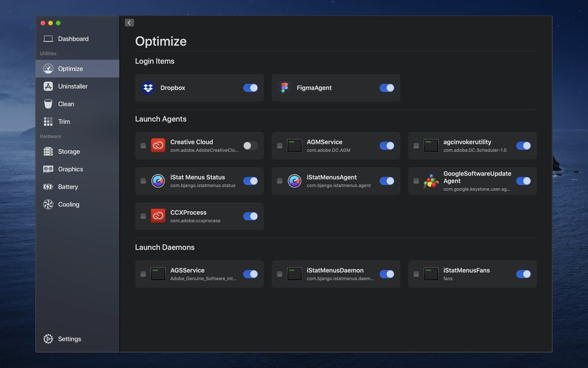Disable the Dropbox login item toggle
Screen dimensions: 588x368
pos(250,88)
